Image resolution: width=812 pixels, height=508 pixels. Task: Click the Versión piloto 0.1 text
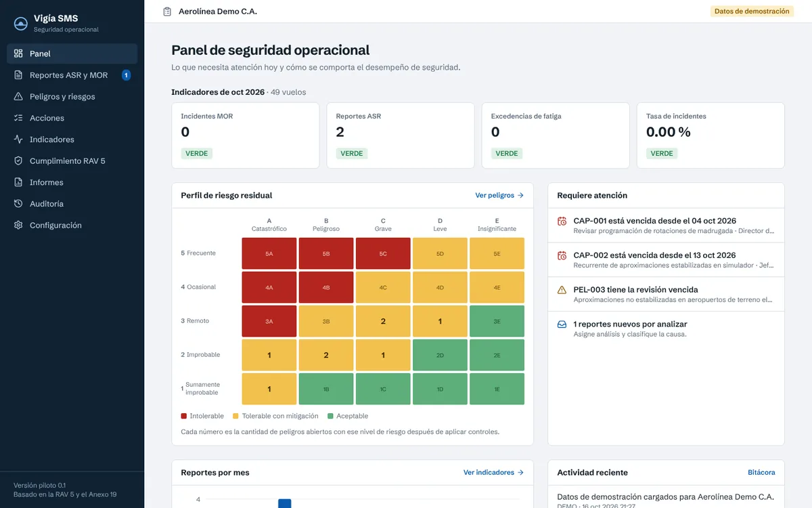39,485
